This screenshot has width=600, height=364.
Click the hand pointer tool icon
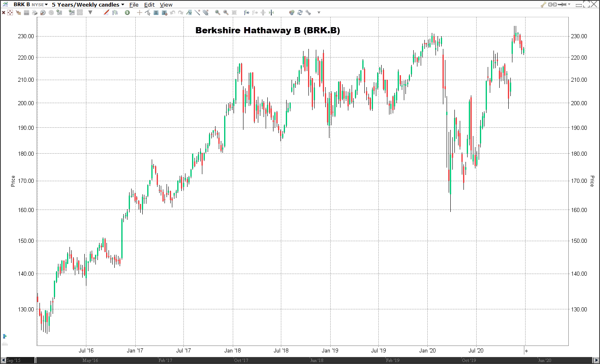point(18,13)
